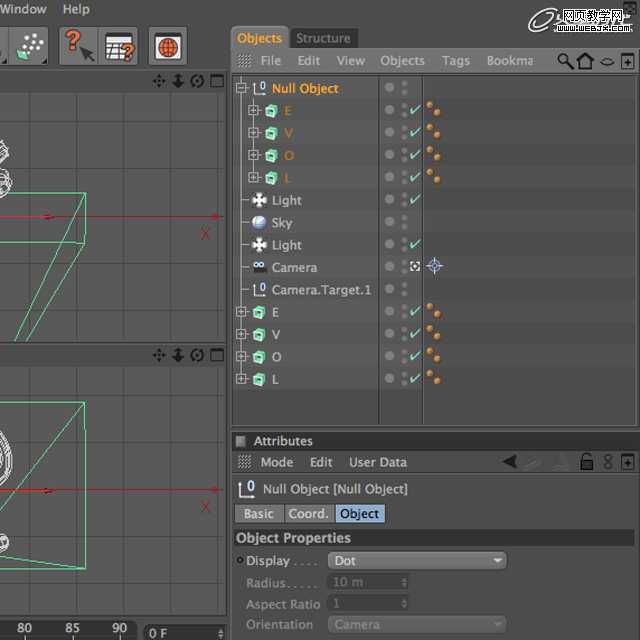Expand the bottom O object in tree
The image size is (640, 640).
[x=241, y=356]
